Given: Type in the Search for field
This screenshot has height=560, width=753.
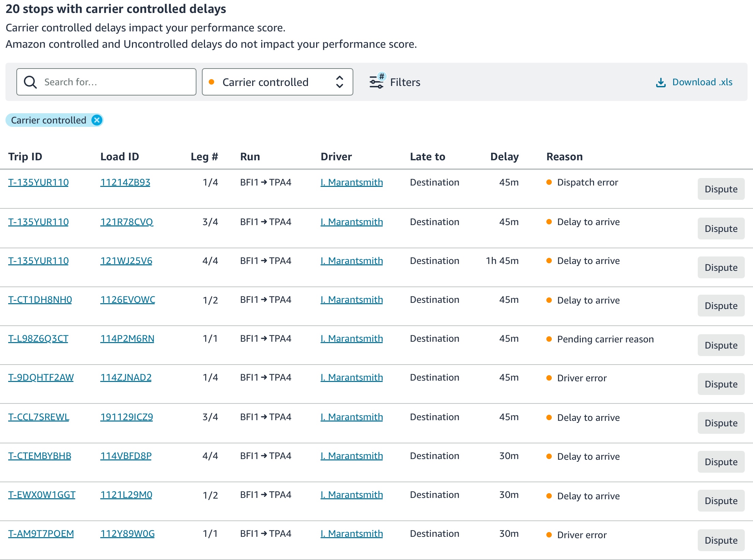Looking at the screenshot, I should (x=116, y=82).
